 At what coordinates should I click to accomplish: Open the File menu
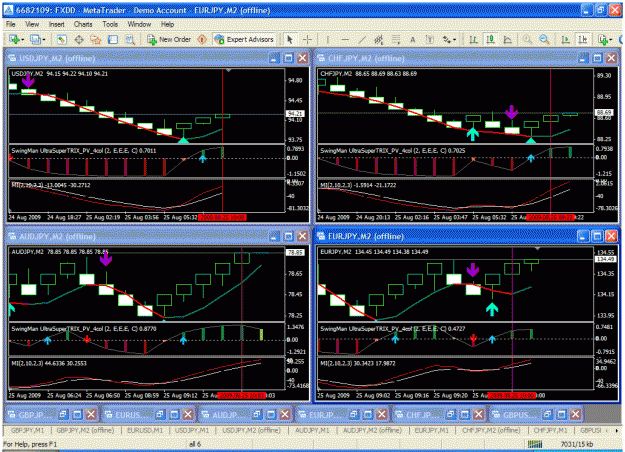[x=10, y=24]
